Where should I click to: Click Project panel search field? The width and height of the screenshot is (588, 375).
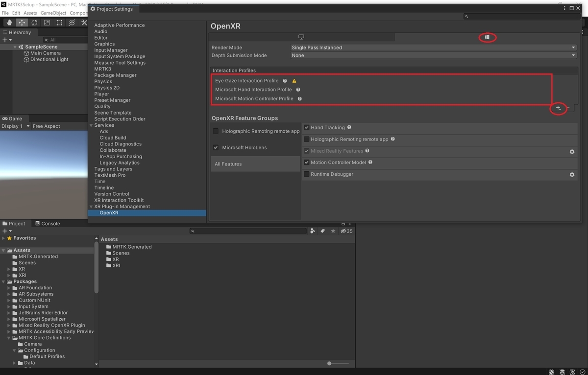point(249,231)
